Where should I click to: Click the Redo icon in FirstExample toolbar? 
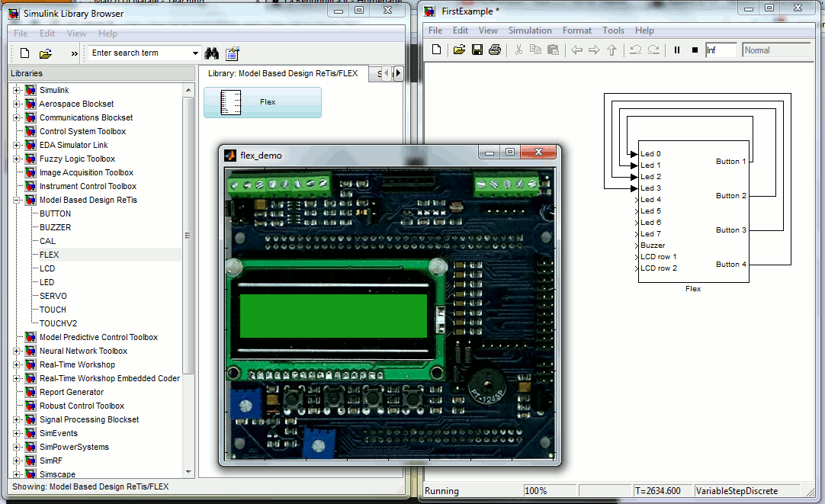[653, 50]
